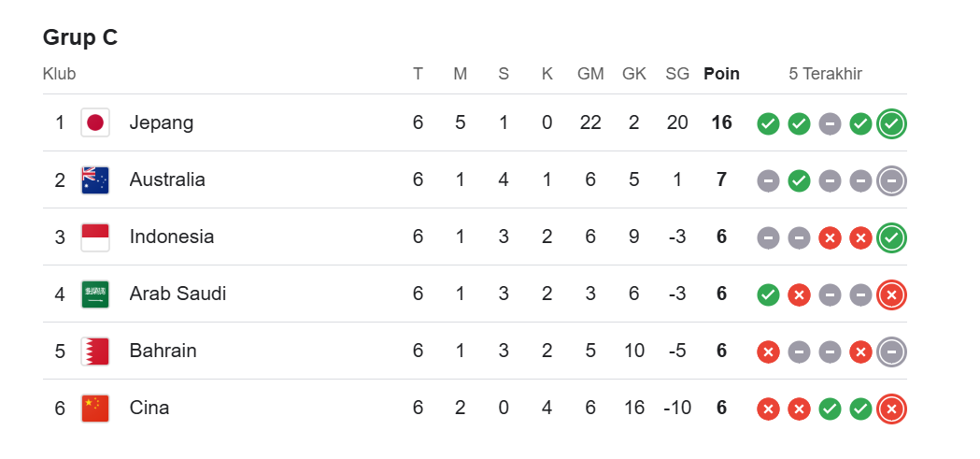Click Jepang's latest circled win icon
980x459 pixels.
point(892,123)
